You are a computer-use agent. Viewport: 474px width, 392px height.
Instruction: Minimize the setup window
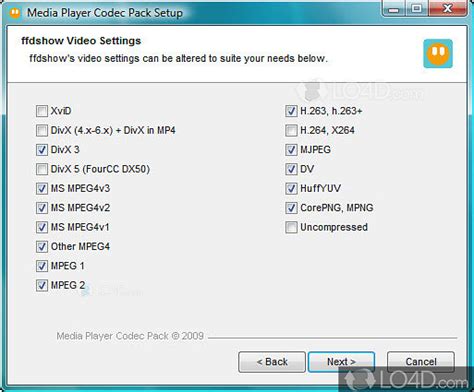click(x=394, y=9)
